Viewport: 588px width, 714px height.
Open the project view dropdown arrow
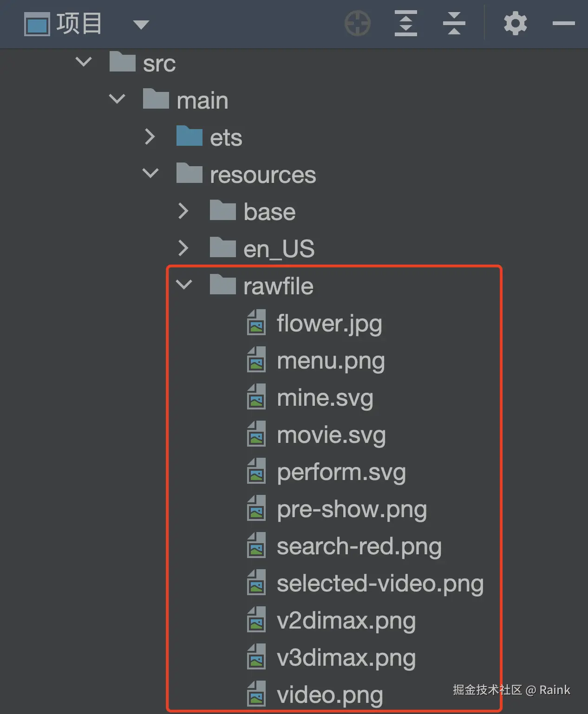(x=141, y=24)
